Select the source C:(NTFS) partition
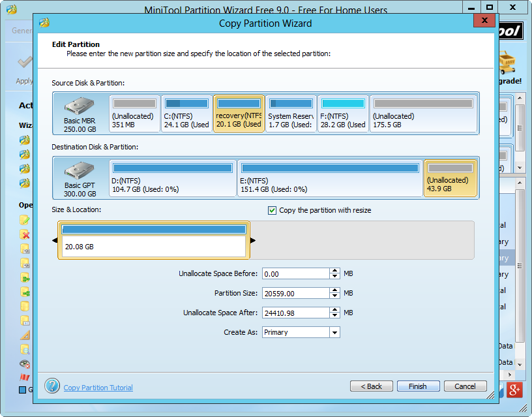The image size is (532, 417). click(186, 114)
